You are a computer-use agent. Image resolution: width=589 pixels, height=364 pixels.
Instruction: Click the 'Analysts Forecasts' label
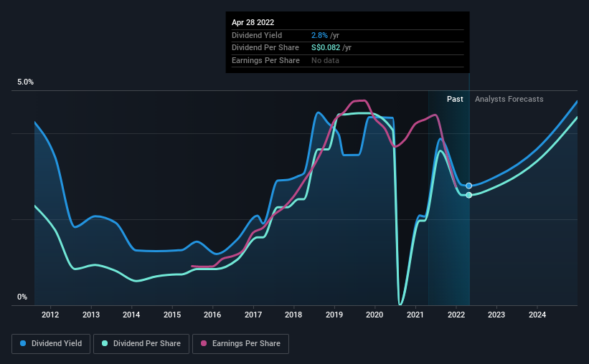pos(509,99)
